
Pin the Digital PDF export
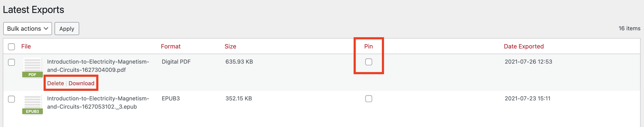368,62
